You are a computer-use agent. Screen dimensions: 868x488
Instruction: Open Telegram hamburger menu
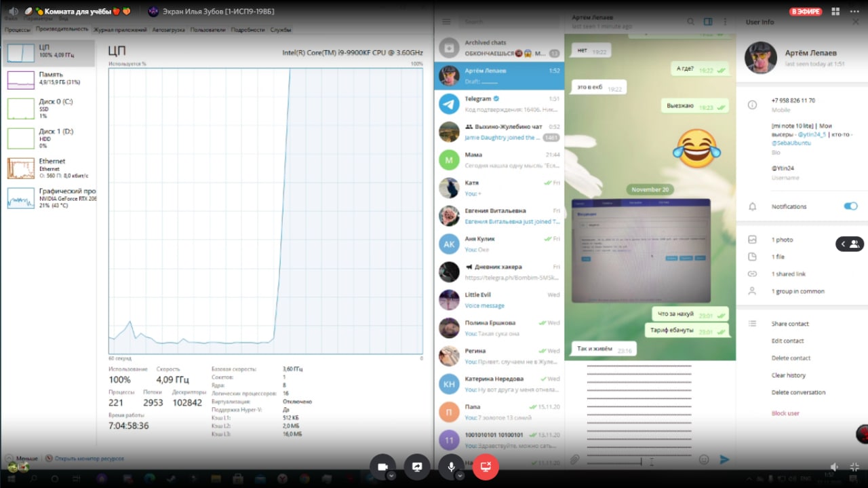(446, 22)
